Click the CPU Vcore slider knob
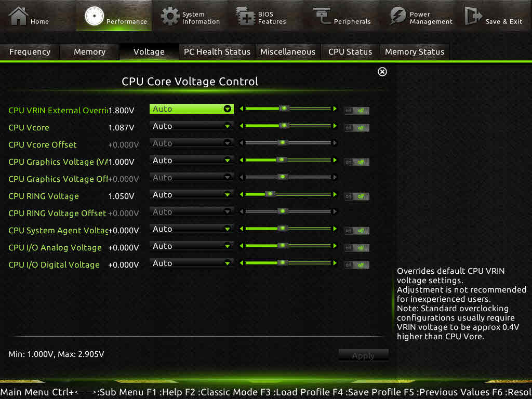This screenshot has height=399, width=532. [x=284, y=126]
